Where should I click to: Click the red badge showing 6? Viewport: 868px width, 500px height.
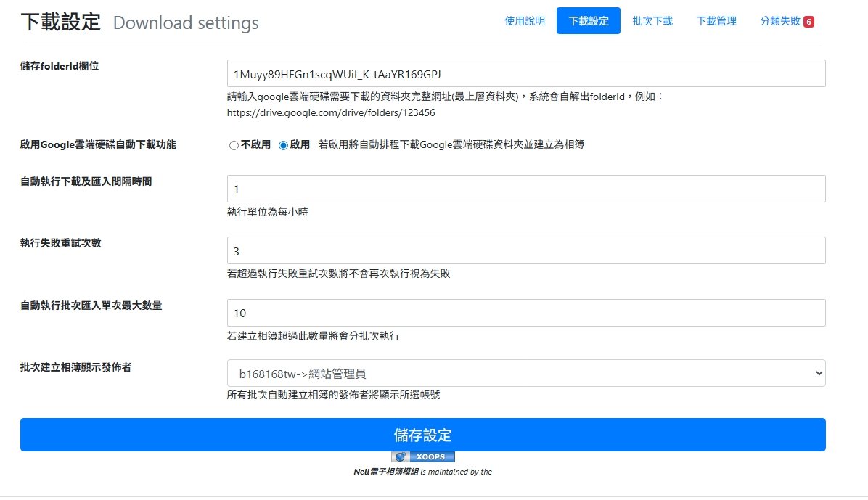(808, 22)
